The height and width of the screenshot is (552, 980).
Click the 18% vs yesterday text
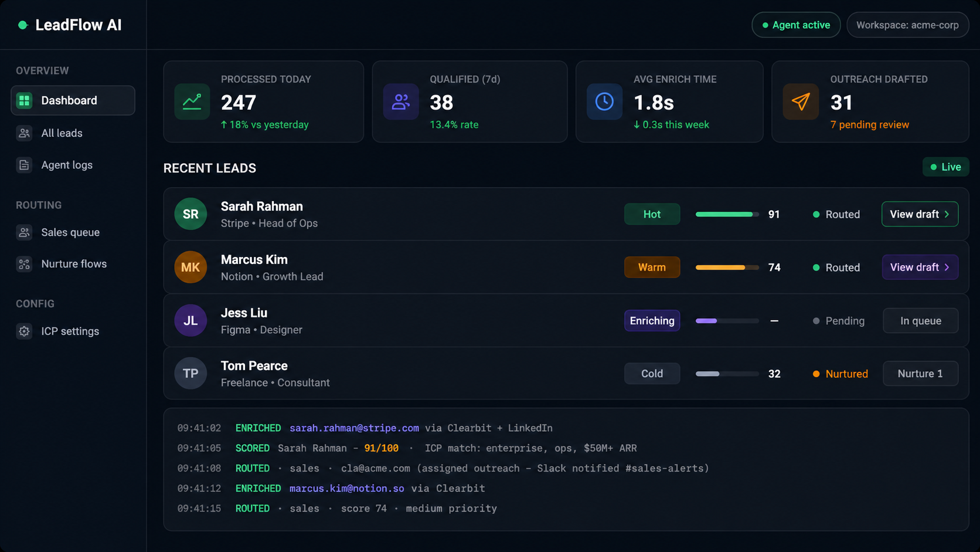264,125
